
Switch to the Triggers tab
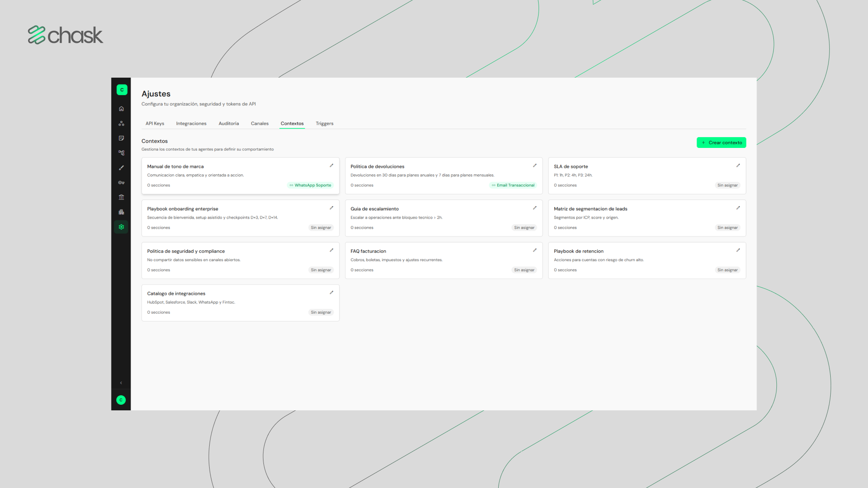[x=324, y=124]
